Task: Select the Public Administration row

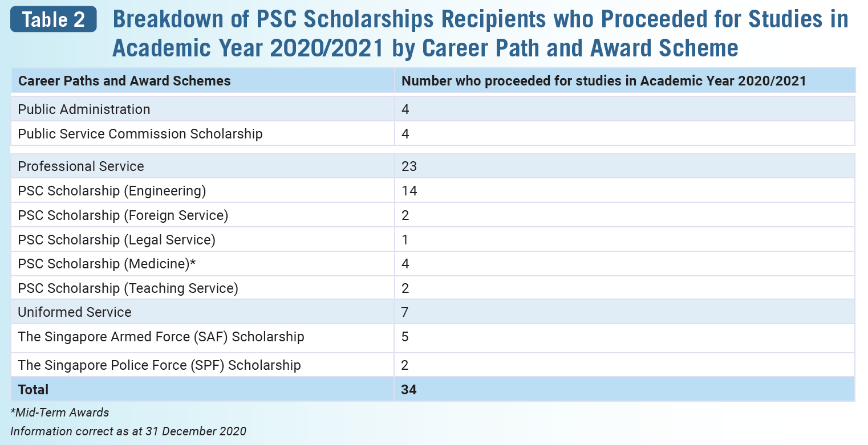Action: tap(433, 109)
